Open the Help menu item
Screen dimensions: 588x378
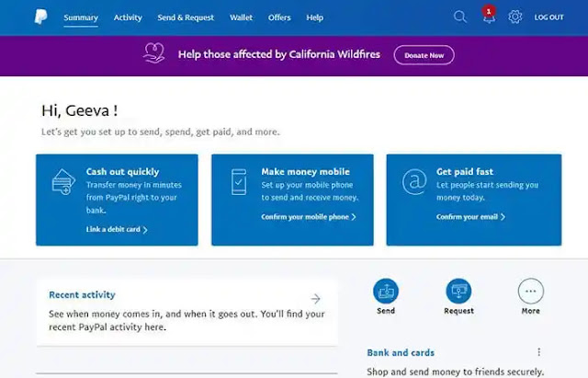[314, 17]
